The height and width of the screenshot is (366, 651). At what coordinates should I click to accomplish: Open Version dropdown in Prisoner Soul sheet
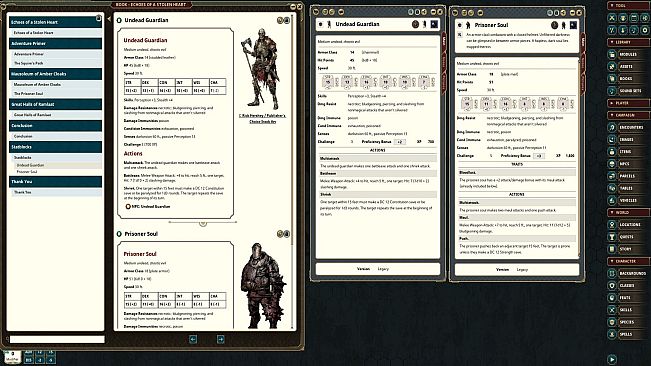(x=522, y=270)
